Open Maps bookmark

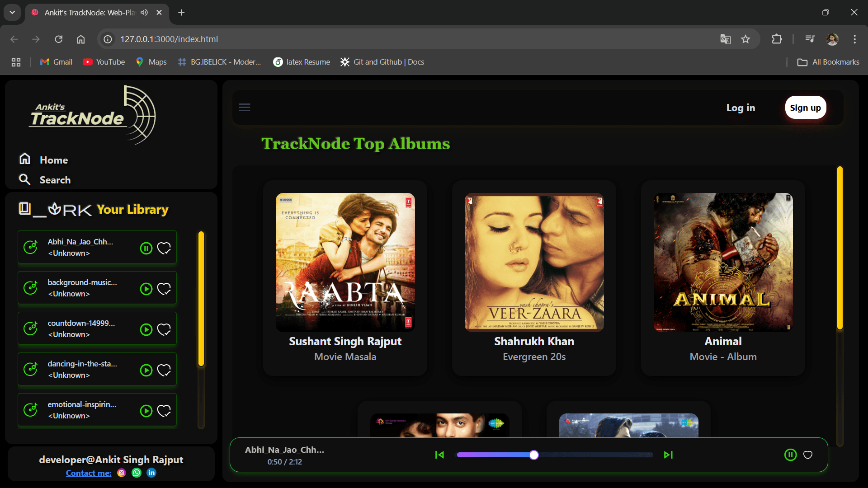coord(151,62)
